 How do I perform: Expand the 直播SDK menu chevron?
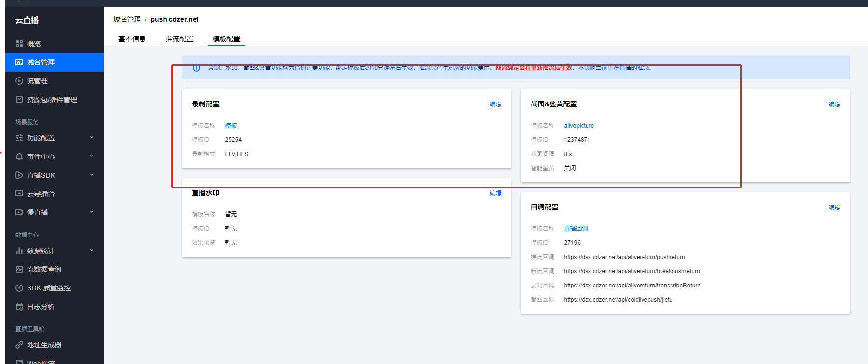point(92,175)
